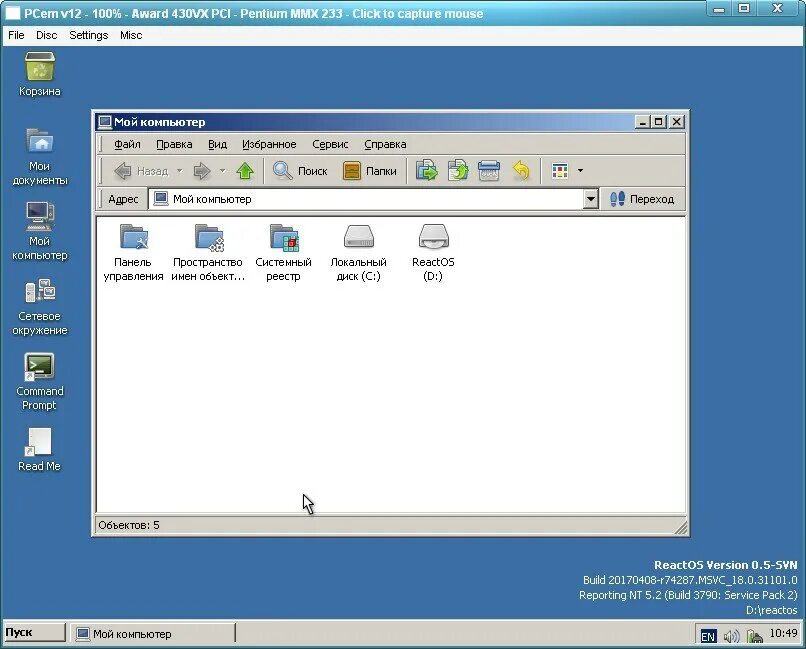806x649 pixels.
Task: Open PCem Disc menu
Action: click(47, 35)
